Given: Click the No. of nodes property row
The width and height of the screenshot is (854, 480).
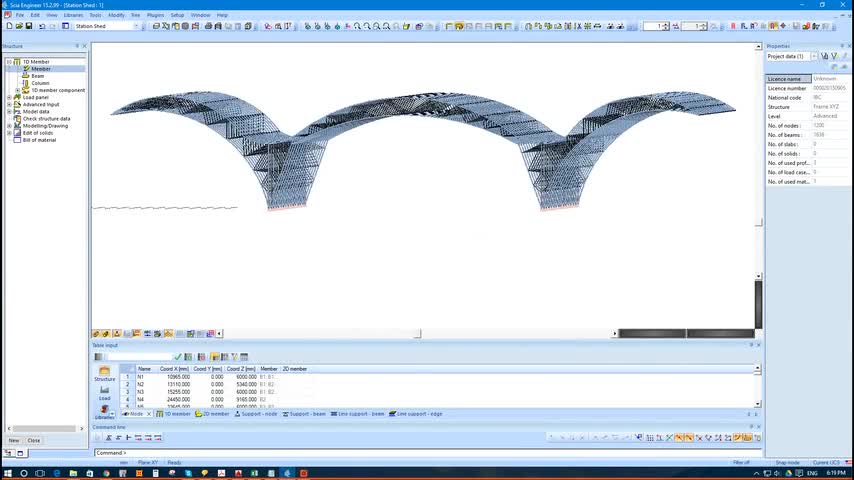Looking at the screenshot, I should point(808,125).
